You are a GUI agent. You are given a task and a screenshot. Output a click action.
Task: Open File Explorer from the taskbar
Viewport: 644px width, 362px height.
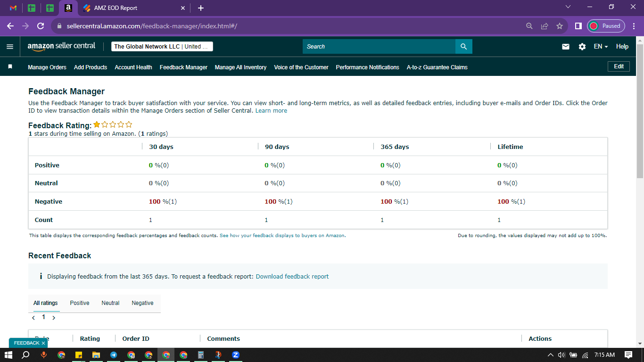[96, 355]
